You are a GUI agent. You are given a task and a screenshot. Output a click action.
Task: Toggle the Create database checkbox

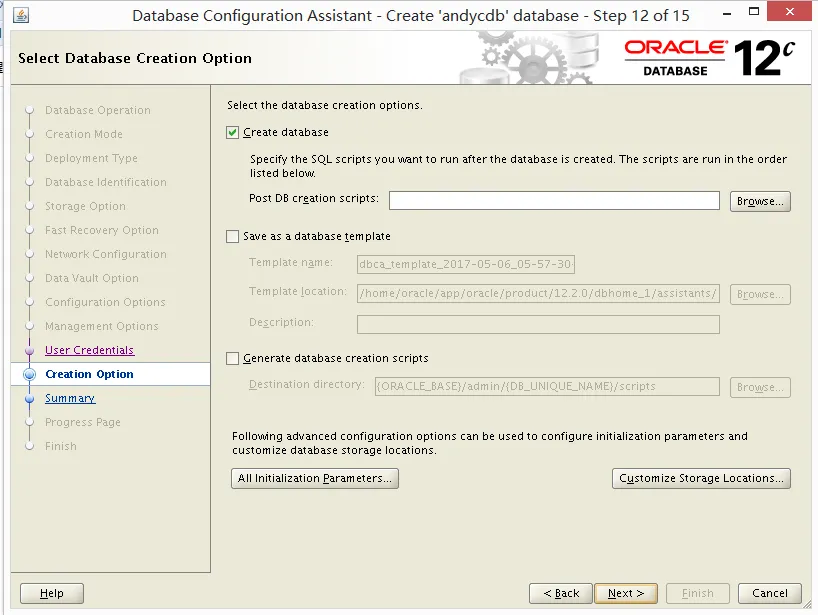point(232,132)
